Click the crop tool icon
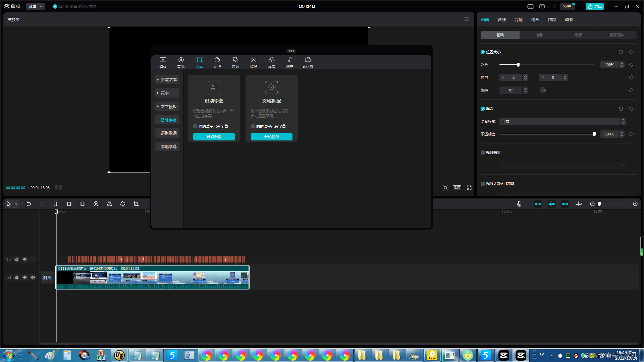The width and height of the screenshot is (644, 362). pyautogui.click(x=136, y=204)
